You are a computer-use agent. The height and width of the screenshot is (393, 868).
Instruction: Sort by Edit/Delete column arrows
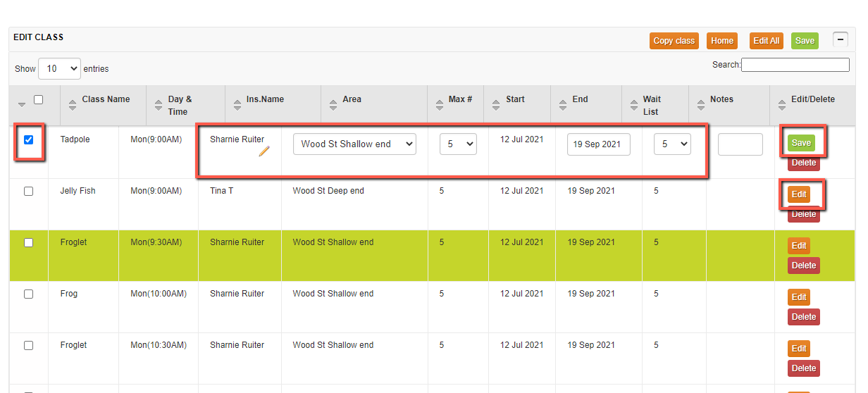(x=782, y=105)
